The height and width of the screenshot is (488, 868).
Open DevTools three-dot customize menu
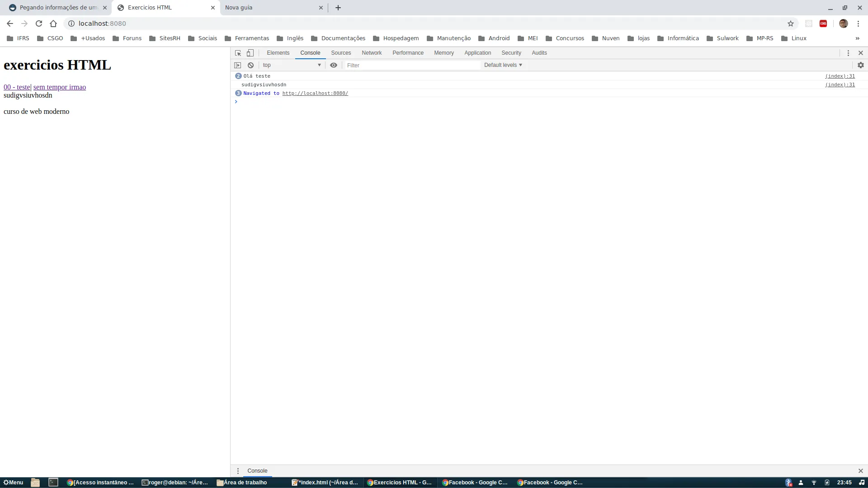click(848, 53)
